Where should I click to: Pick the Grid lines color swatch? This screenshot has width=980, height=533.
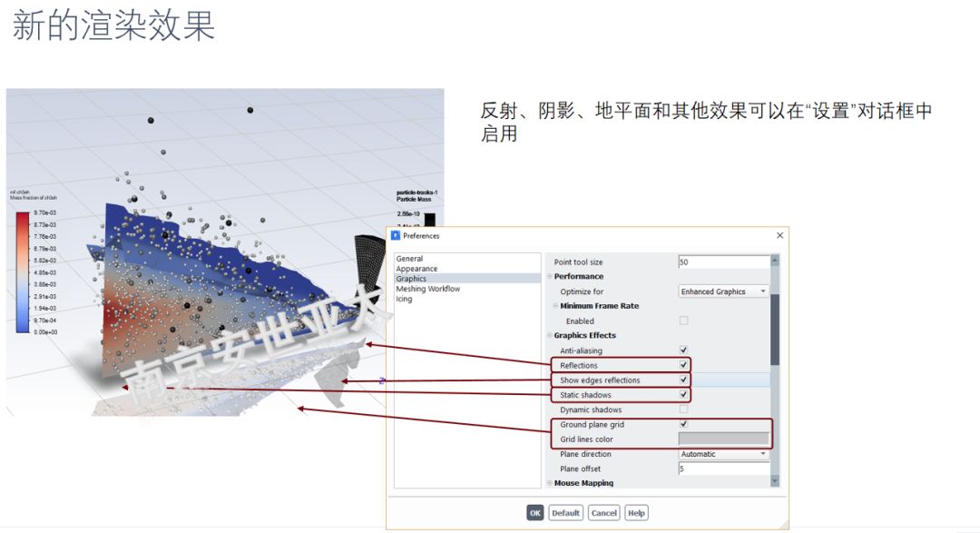pyautogui.click(x=723, y=439)
